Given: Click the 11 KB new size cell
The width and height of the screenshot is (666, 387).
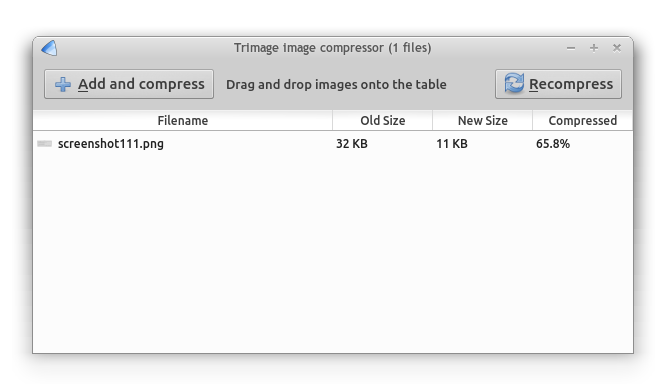Looking at the screenshot, I should coord(452,144).
